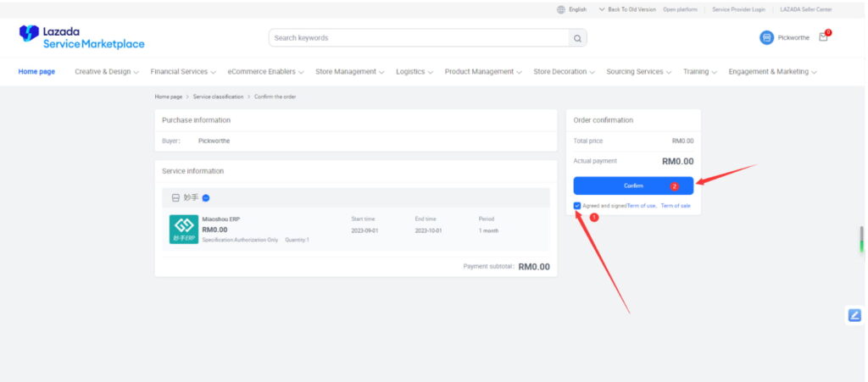
Task: Expand the Product Management menu
Action: point(483,72)
